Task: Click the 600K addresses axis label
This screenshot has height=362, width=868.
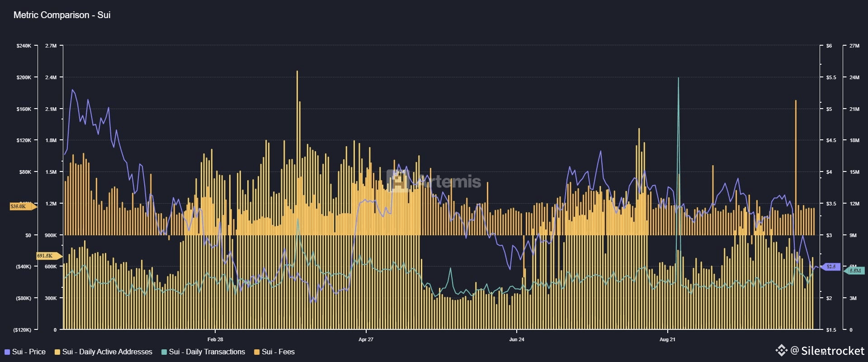Action: tap(51, 267)
